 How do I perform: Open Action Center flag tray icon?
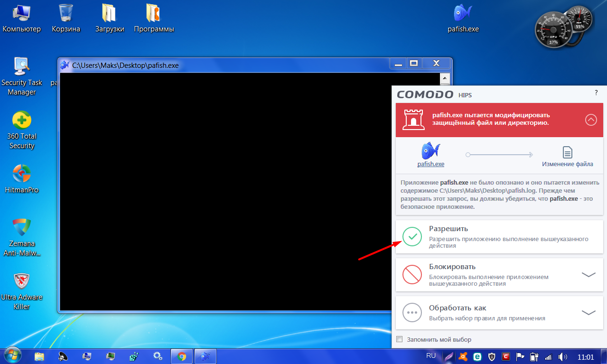pyautogui.click(x=520, y=356)
